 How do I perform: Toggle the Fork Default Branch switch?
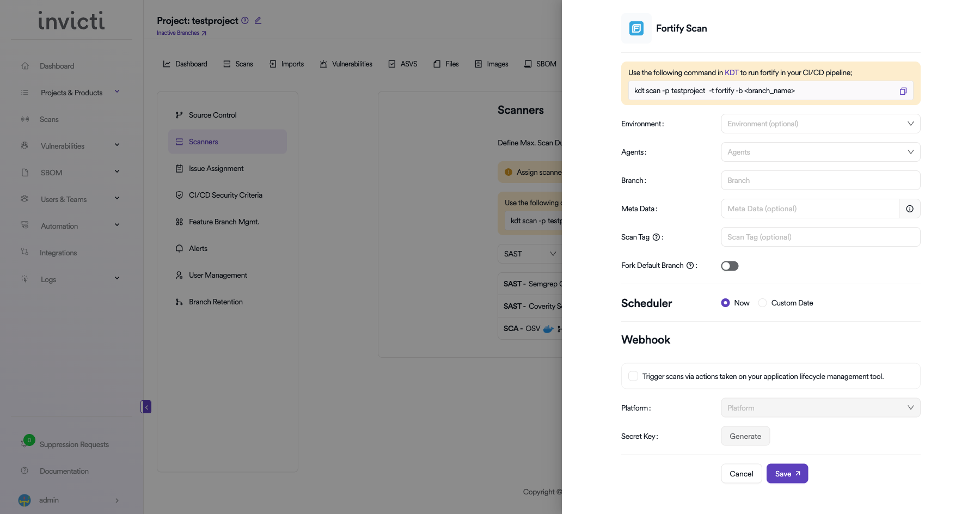pyautogui.click(x=730, y=266)
